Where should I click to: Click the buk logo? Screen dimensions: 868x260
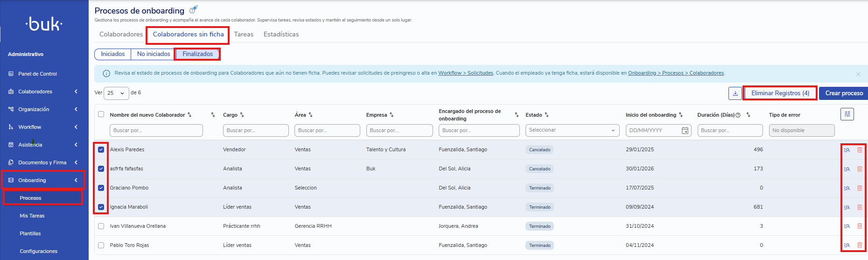click(44, 24)
